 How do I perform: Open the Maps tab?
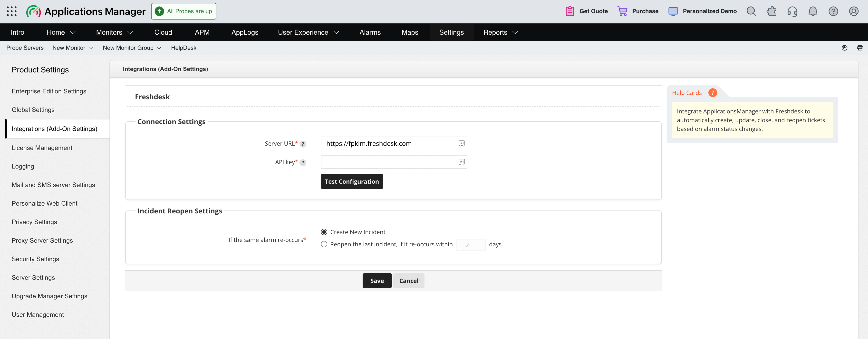pos(410,32)
